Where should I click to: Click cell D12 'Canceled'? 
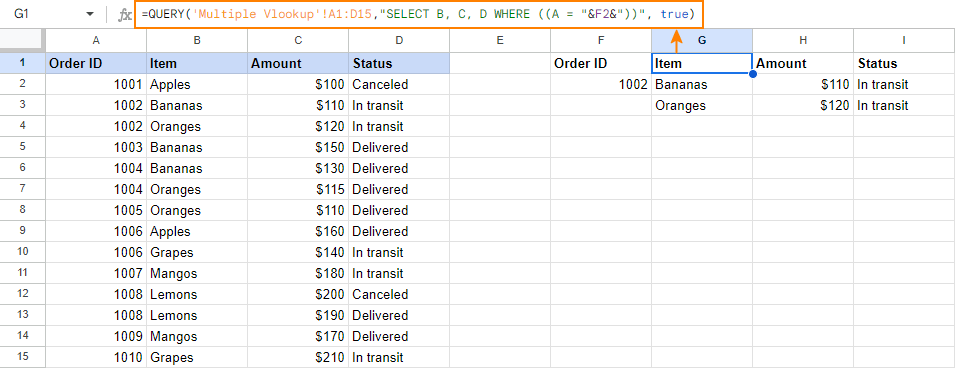tap(399, 294)
